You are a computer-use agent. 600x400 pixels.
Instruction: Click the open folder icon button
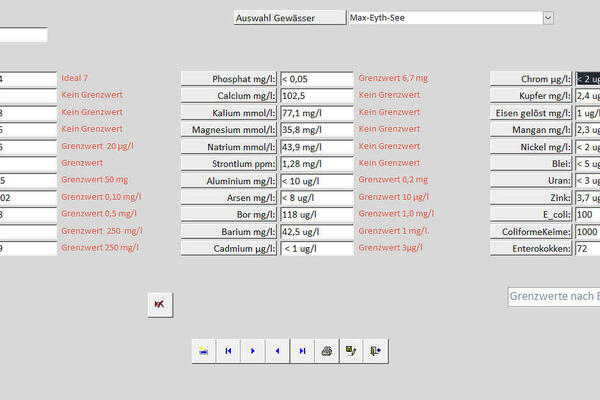click(x=204, y=351)
